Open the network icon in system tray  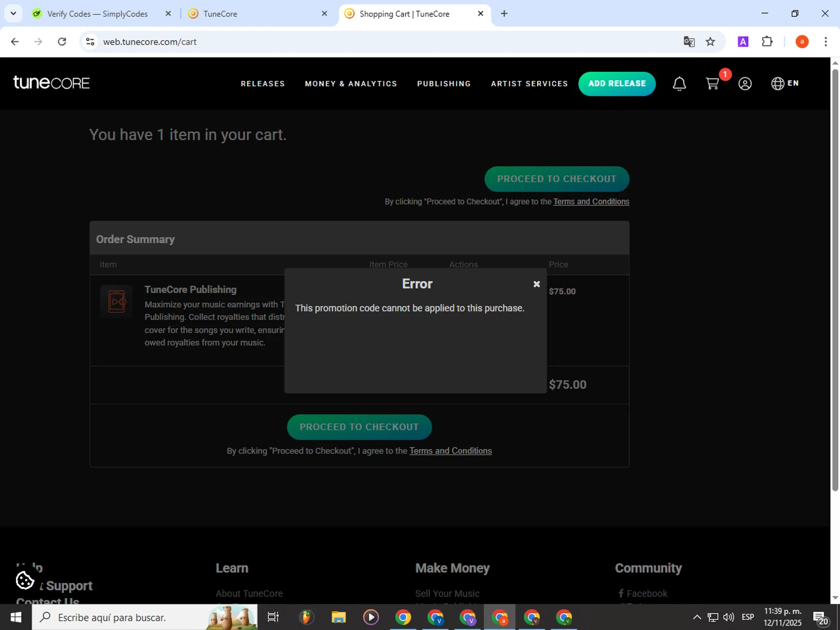[x=713, y=617]
